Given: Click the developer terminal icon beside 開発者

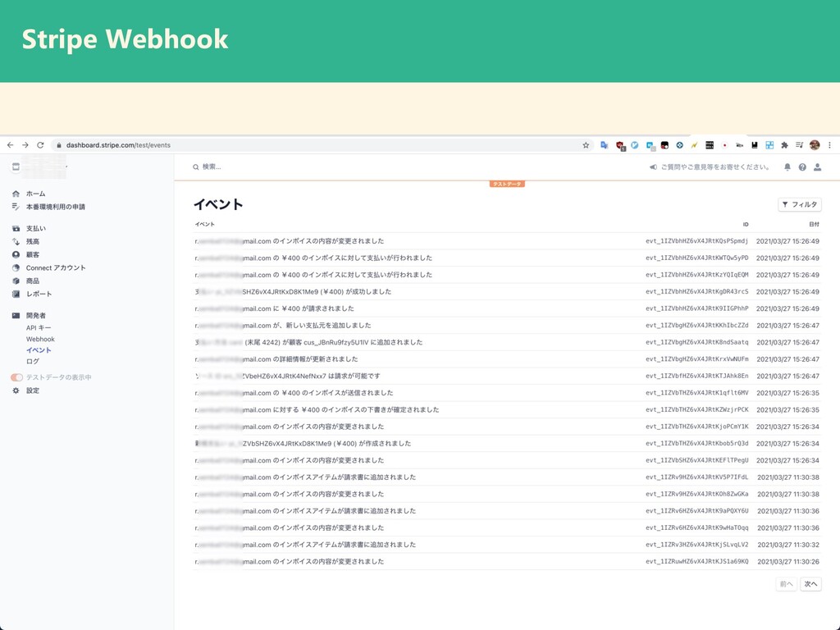Looking at the screenshot, I should [x=16, y=316].
